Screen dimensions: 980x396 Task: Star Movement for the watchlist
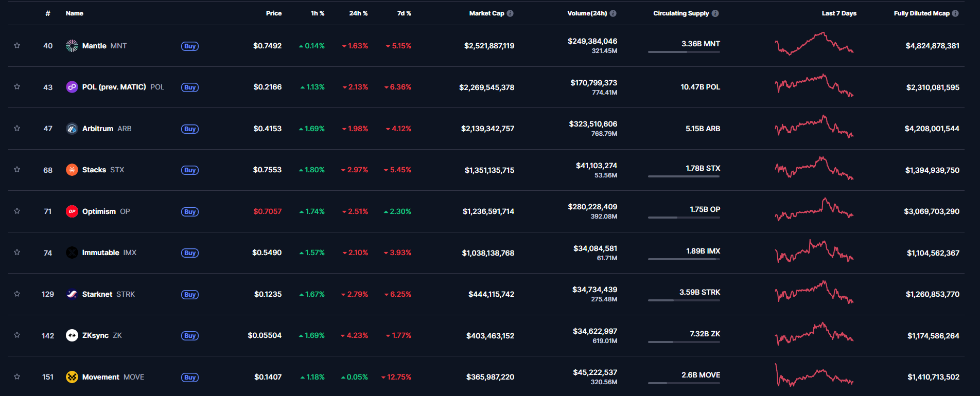[x=17, y=377]
